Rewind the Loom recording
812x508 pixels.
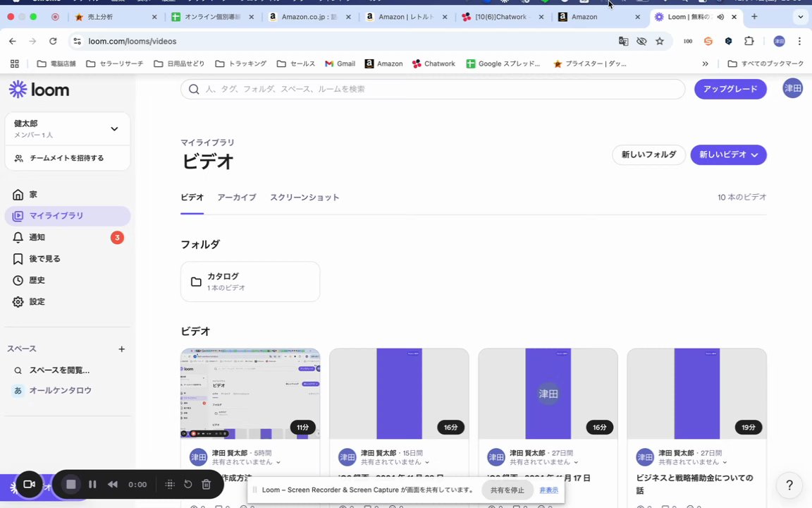tap(112, 484)
